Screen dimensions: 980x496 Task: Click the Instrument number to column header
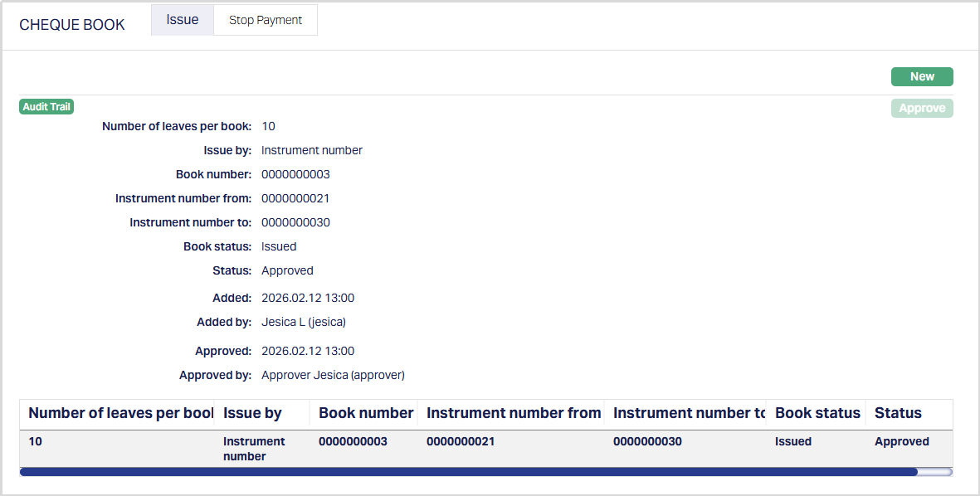click(x=689, y=413)
